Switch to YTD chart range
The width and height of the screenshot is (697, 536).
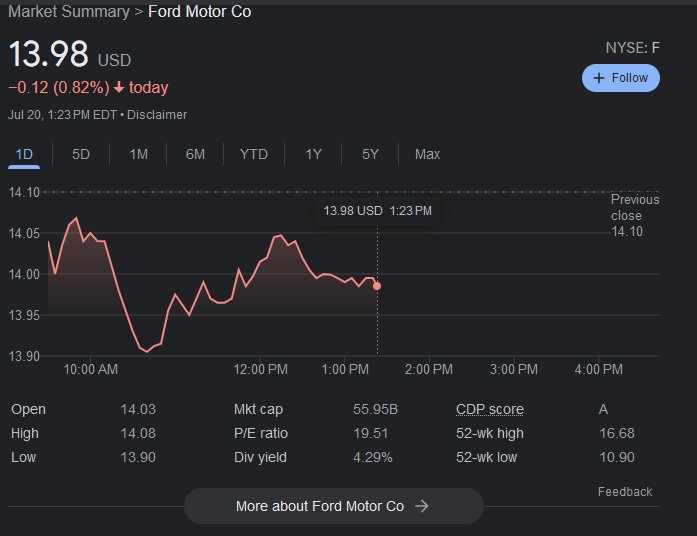[x=253, y=154]
